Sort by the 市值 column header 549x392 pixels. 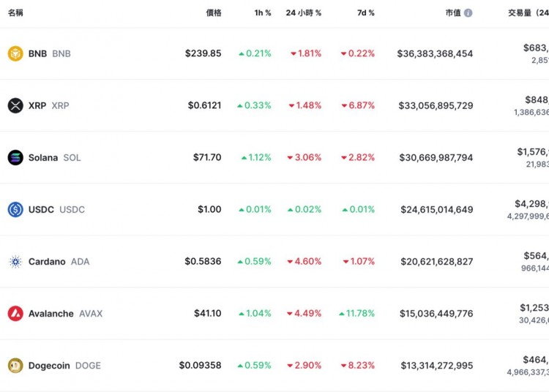tap(453, 13)
